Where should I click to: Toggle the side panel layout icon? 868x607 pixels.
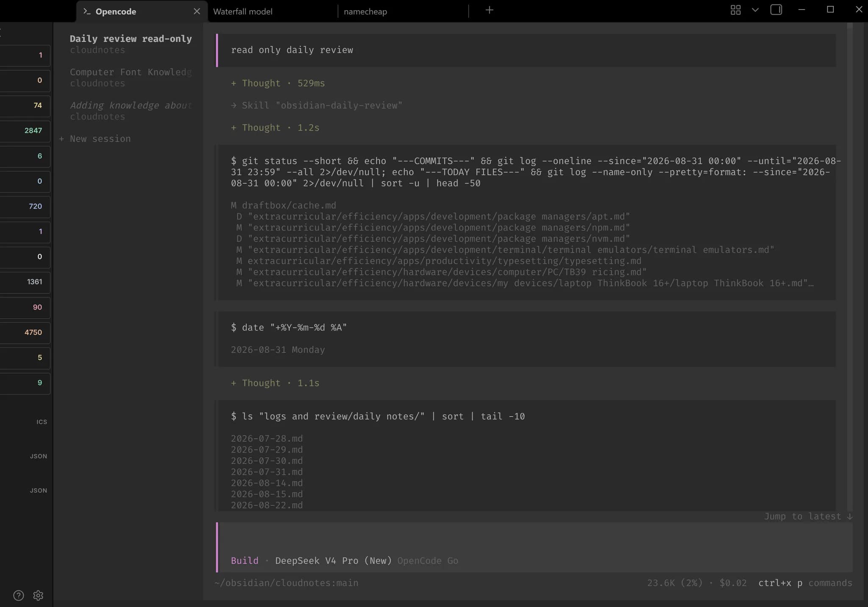776,10
